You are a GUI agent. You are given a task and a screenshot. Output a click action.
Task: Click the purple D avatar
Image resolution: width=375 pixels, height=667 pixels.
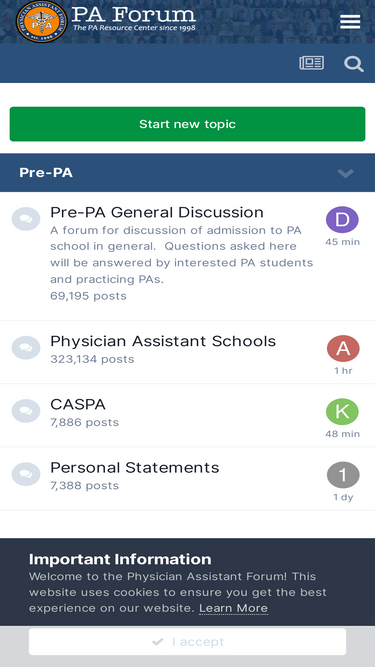pos(342,220)
